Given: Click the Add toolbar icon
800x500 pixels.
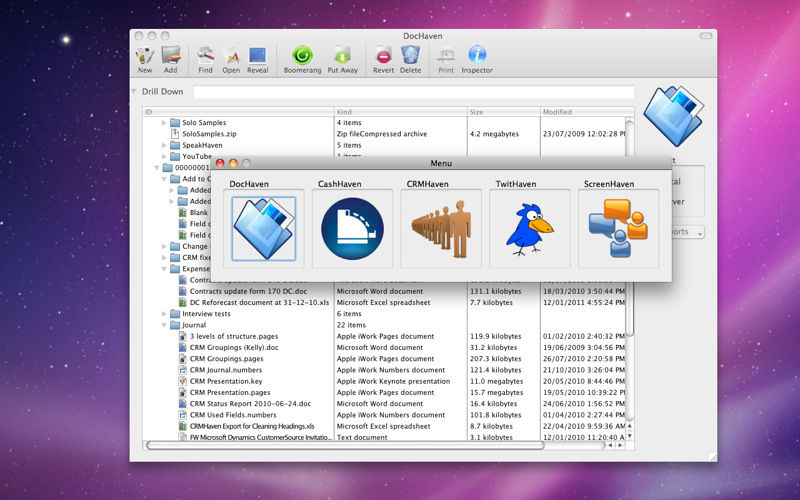Looking at the screenshot, I should tap(171, 55).
